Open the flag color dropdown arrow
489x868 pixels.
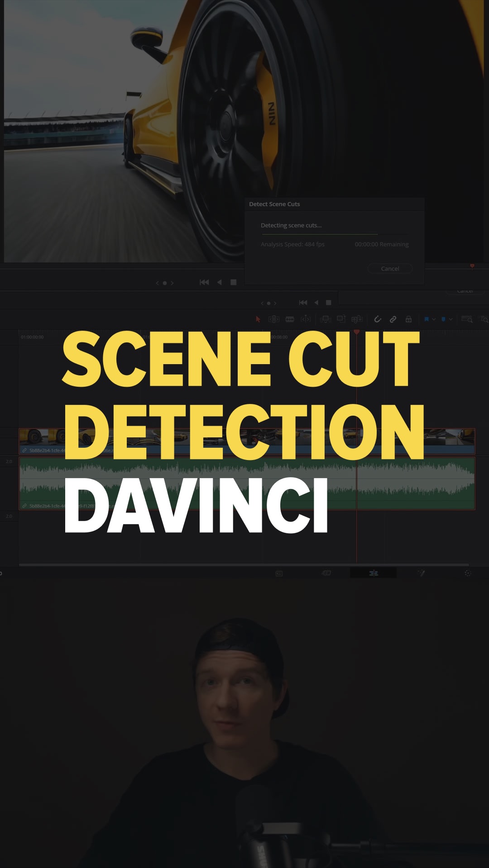434,319
